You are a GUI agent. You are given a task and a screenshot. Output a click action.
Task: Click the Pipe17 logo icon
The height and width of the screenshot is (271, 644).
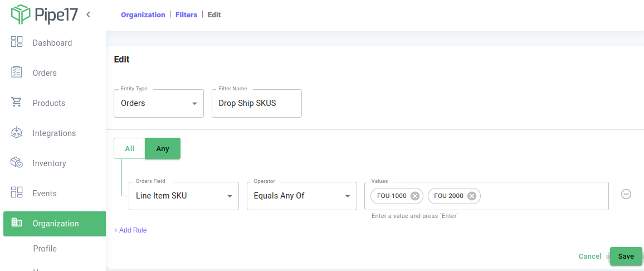(x=21, y=14)
